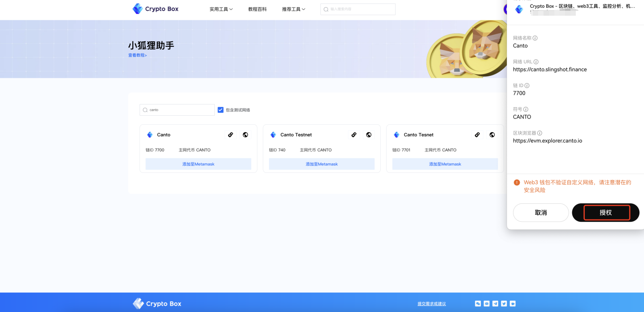Expand the 推荐工具 dropdown menu
The height and width of the screenshot is (312, 644).
[x=294, y=9]
